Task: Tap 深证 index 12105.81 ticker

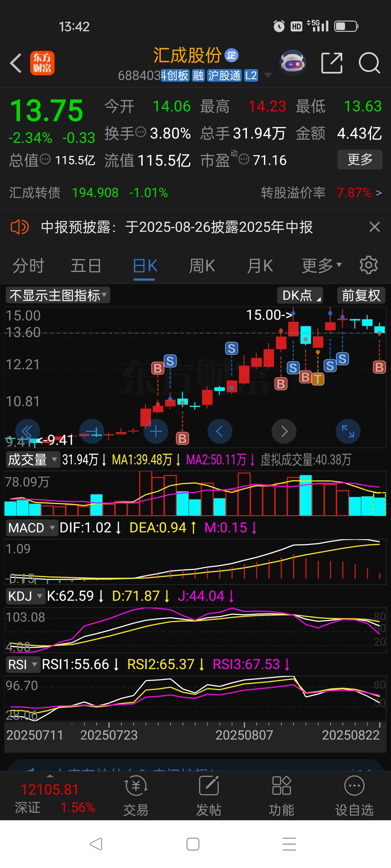Action: pos(54,799)
